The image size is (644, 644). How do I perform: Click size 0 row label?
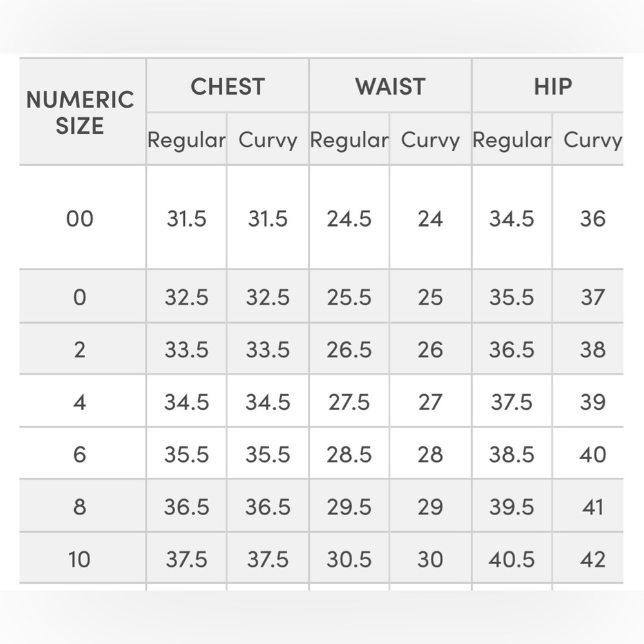tap(80, 298)
